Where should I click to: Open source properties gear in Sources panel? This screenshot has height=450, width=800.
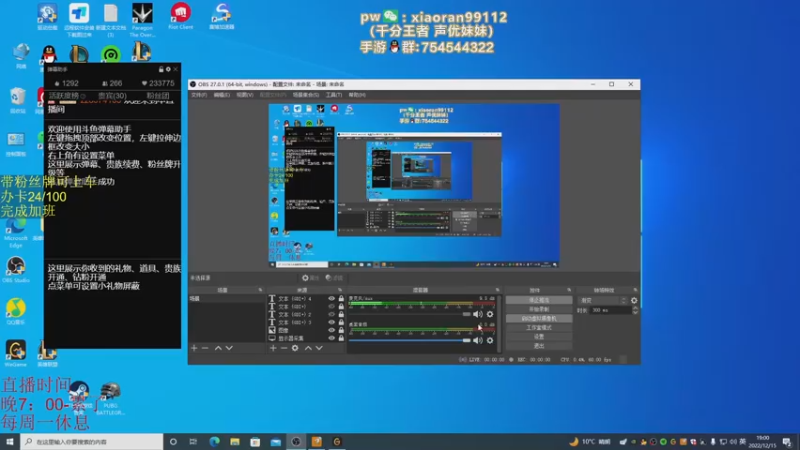pyautogui.click(x=295, y=348)
